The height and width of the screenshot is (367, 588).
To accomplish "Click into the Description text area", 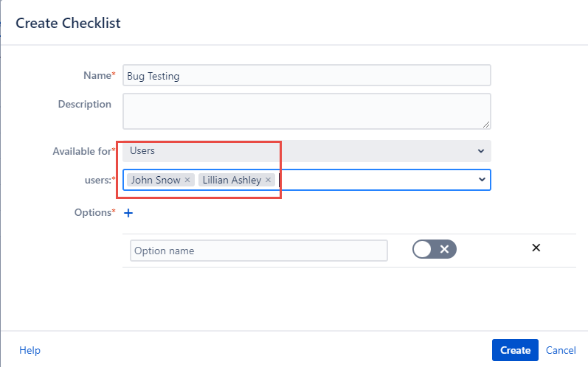I will [x=306, y=111].
